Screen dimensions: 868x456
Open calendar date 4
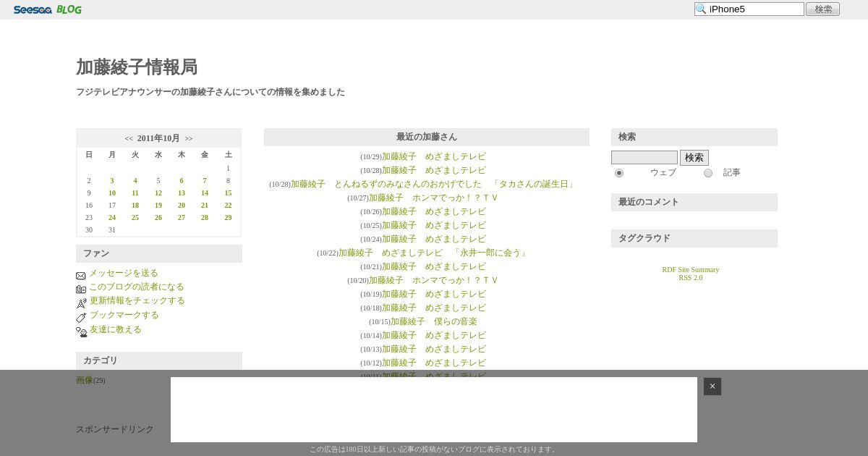[x=135, y=181]
